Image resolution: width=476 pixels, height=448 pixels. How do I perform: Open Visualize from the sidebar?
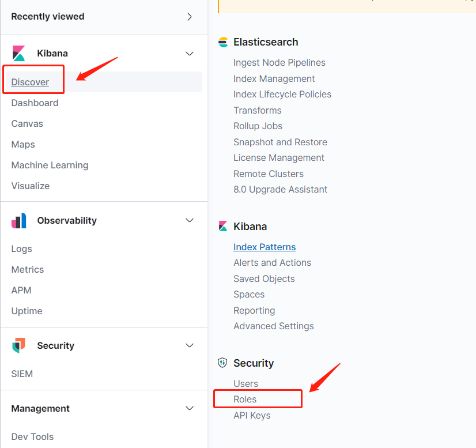pos(31,186)
